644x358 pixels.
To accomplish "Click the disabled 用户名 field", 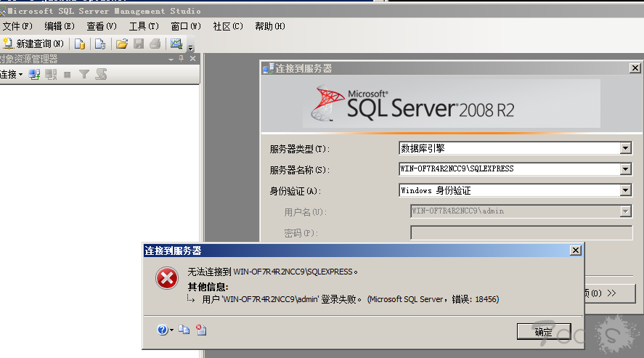I will coord(521,211).
